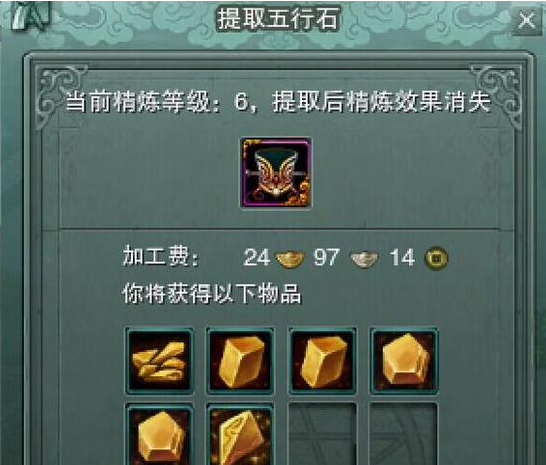Select the pentagon gold stone in fourth slot

(404, 361)
